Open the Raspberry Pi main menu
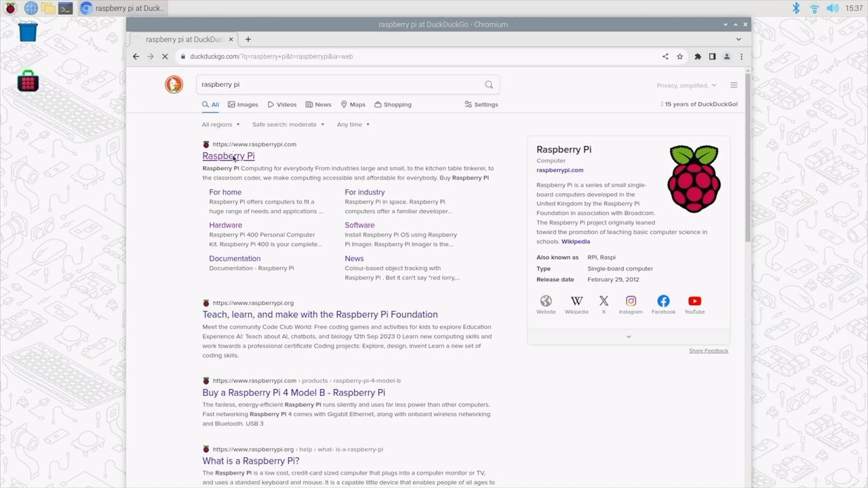Image resolution: width=868 pixels, height=488 pixels. 10,8
